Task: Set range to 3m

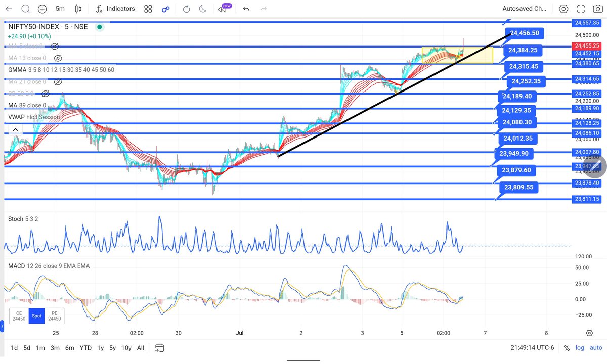Action: (x=55, y=348)
